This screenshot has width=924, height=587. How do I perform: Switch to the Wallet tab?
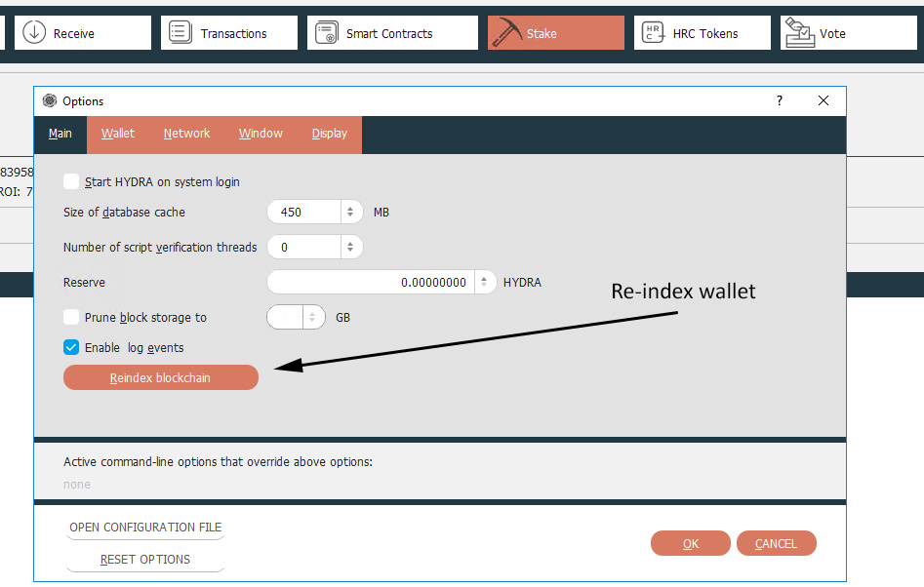pyautogui.click(x=118, y=134)
